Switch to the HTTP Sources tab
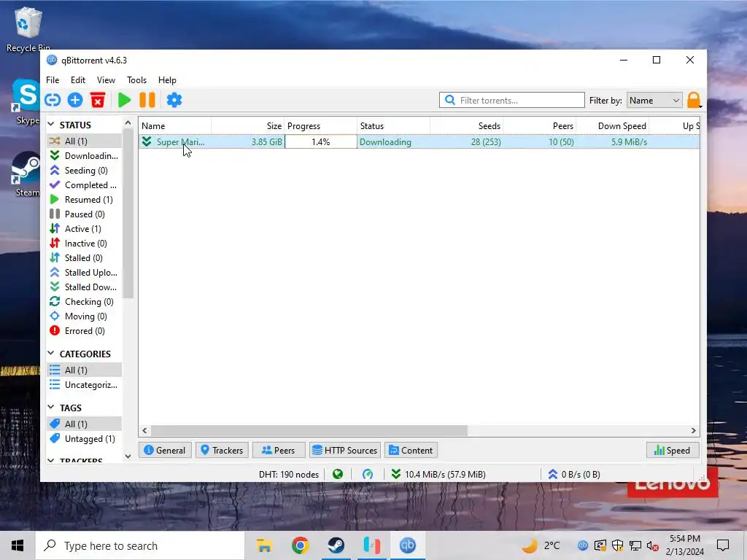 (x=345, y=451)
